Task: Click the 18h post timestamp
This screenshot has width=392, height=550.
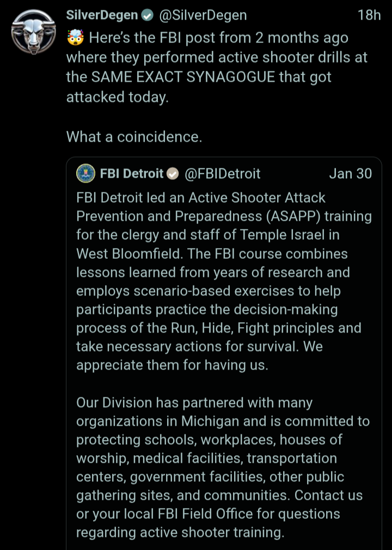Action: [x=369, y=15]
